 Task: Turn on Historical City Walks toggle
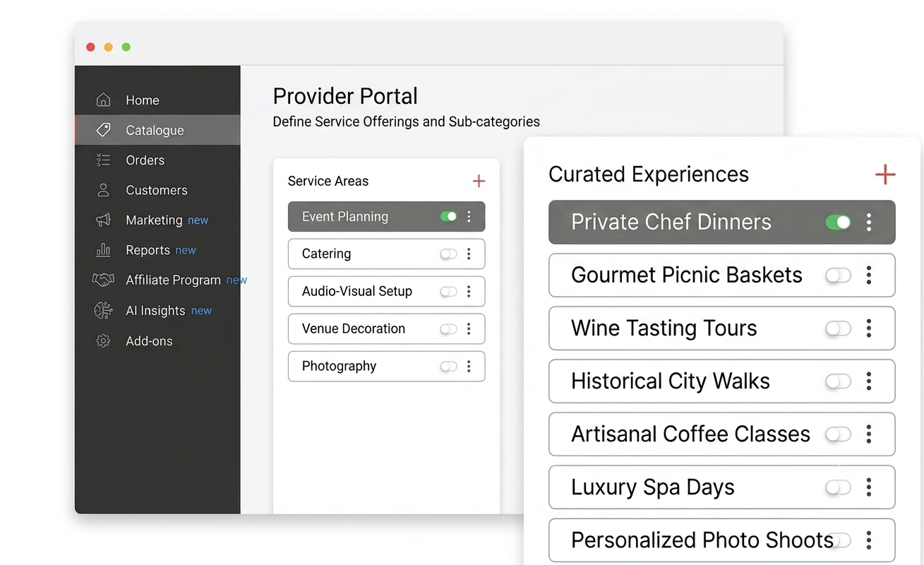pos(839,381)
